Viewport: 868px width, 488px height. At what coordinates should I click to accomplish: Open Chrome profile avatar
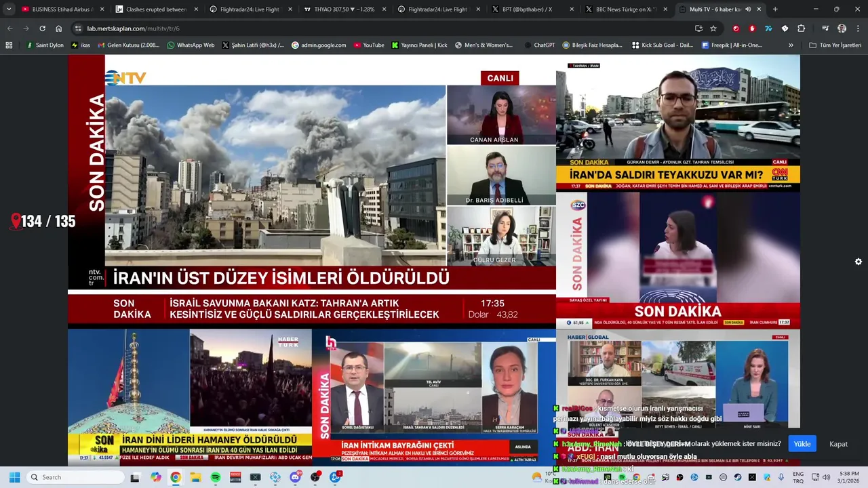click(842, 28)
